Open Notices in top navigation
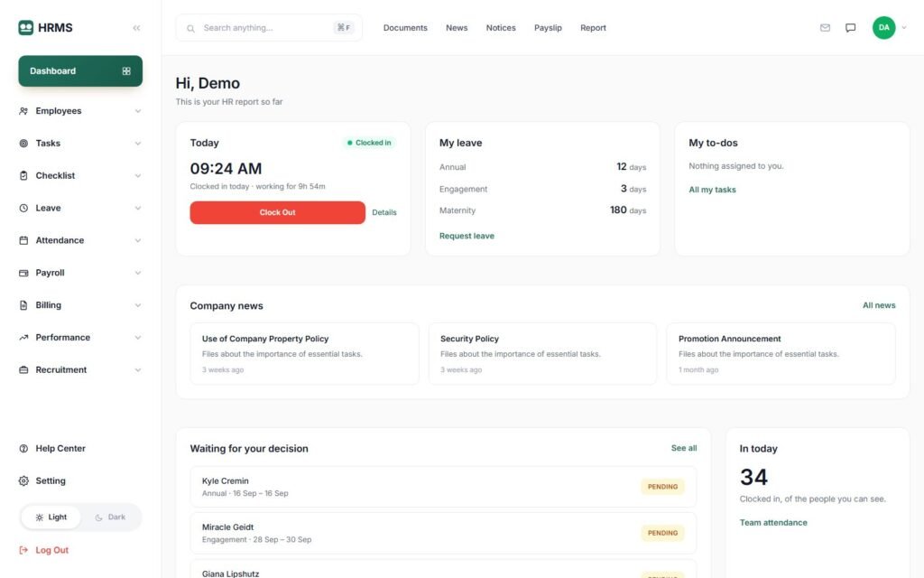Screen dimensions: 924x578 [x=501, y=28]
